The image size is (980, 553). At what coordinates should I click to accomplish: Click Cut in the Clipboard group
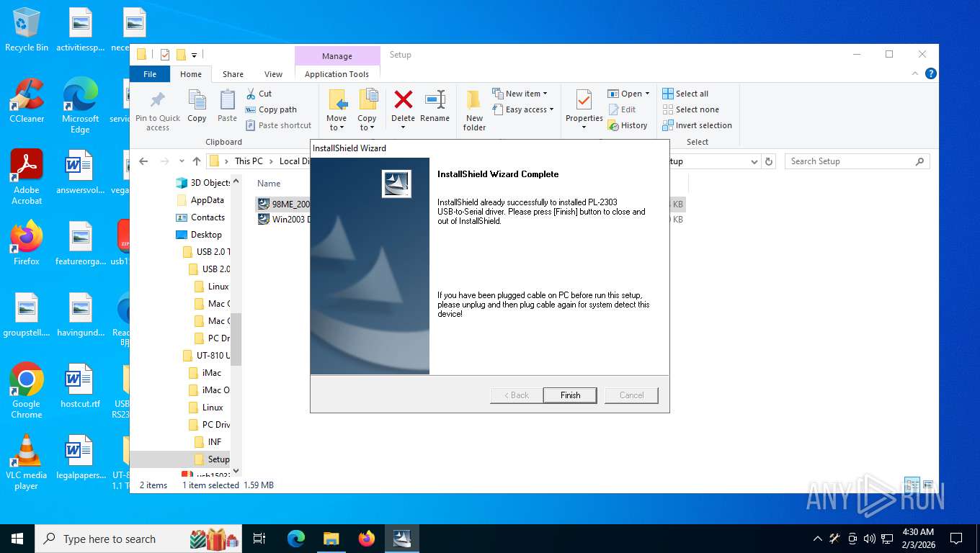point(259,94)
